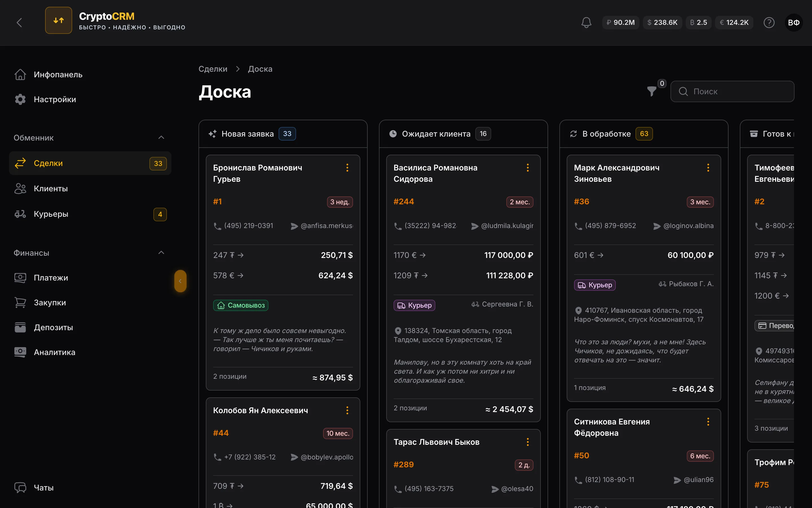Click the euro balance 124.2K chip

click(734, 23)
